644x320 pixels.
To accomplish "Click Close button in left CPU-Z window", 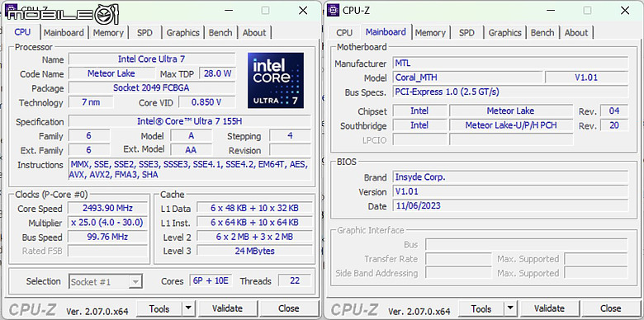I will point(289,308).
